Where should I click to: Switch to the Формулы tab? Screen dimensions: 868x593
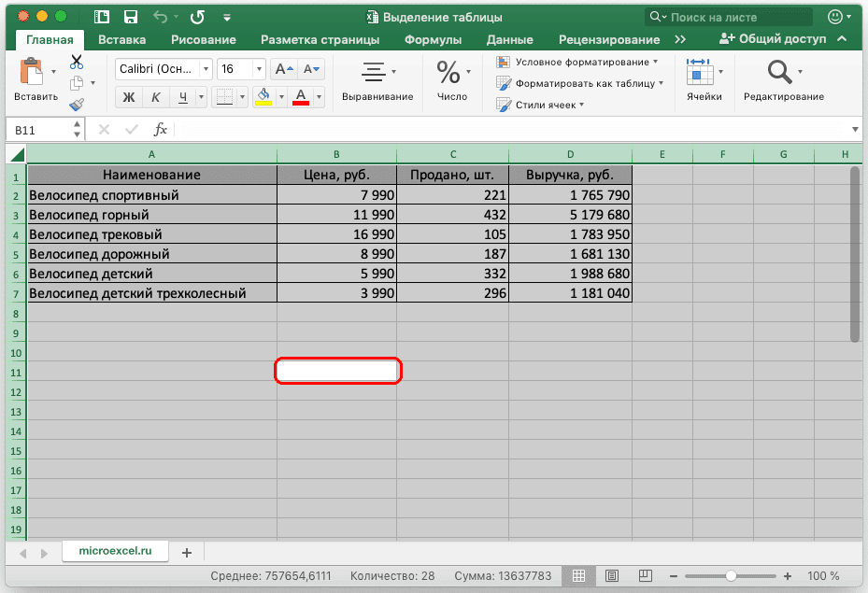[433, 39]
